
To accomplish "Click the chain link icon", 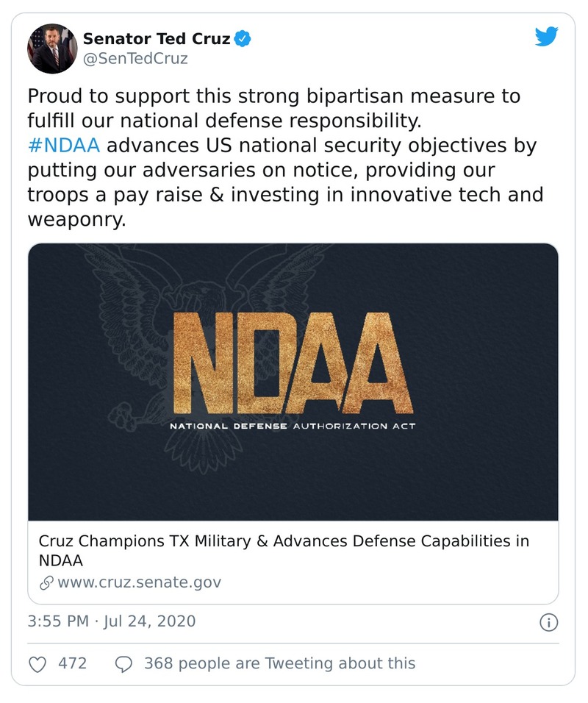I will click(46, 582).
